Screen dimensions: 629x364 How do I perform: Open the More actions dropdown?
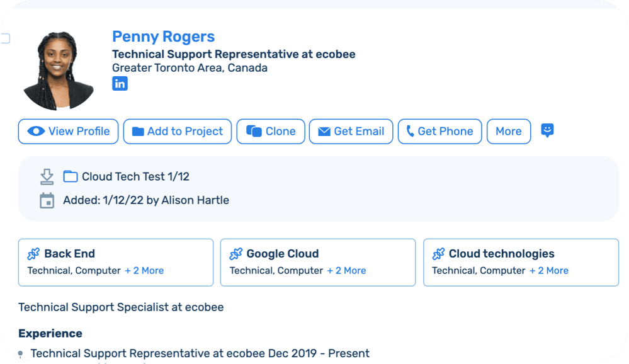point(508,132)
